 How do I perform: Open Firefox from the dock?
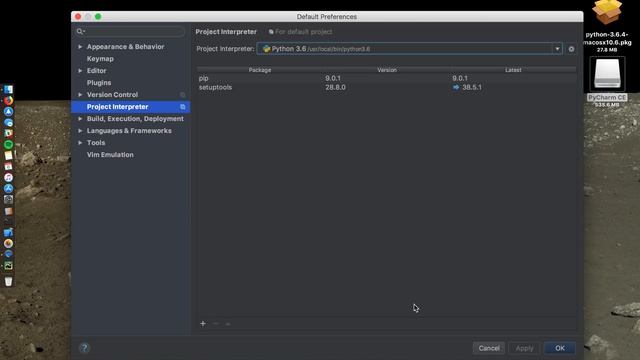click(x=8, y=100)
